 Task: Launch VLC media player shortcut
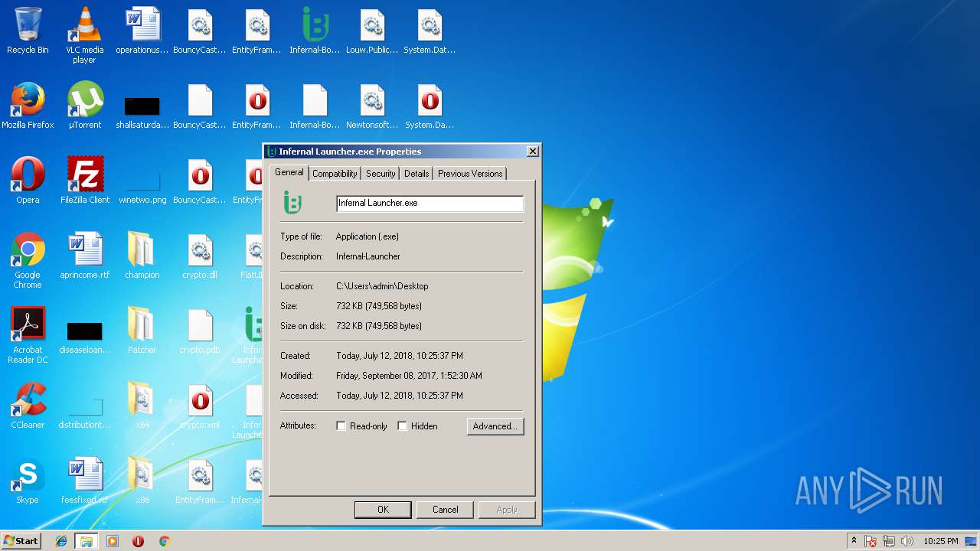(x=84, y=35)
